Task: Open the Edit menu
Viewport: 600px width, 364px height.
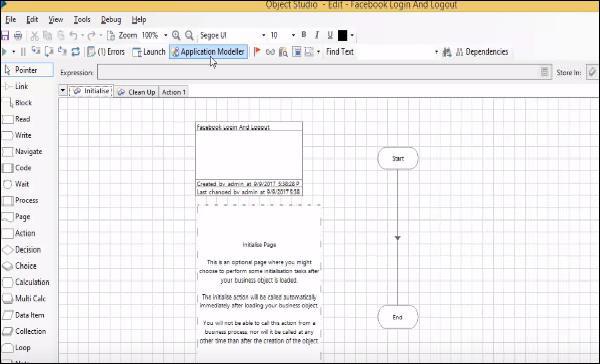Action: coord(32,20)
